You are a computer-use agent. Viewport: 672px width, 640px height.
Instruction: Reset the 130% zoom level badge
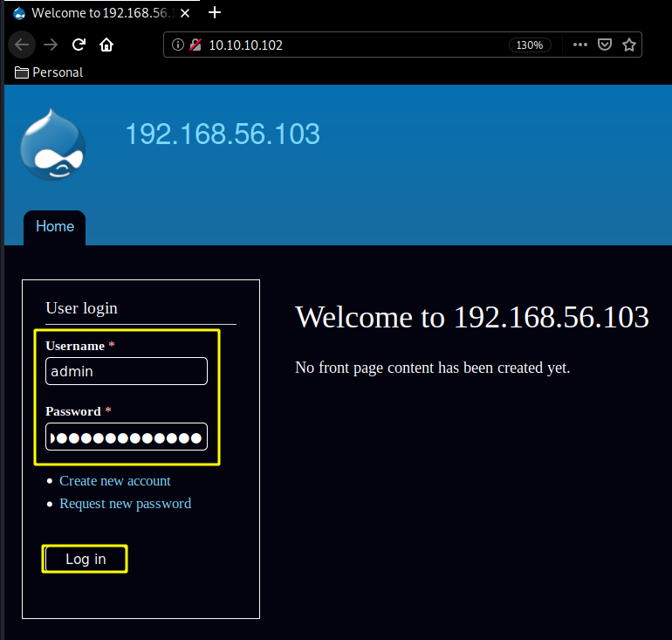530,45
